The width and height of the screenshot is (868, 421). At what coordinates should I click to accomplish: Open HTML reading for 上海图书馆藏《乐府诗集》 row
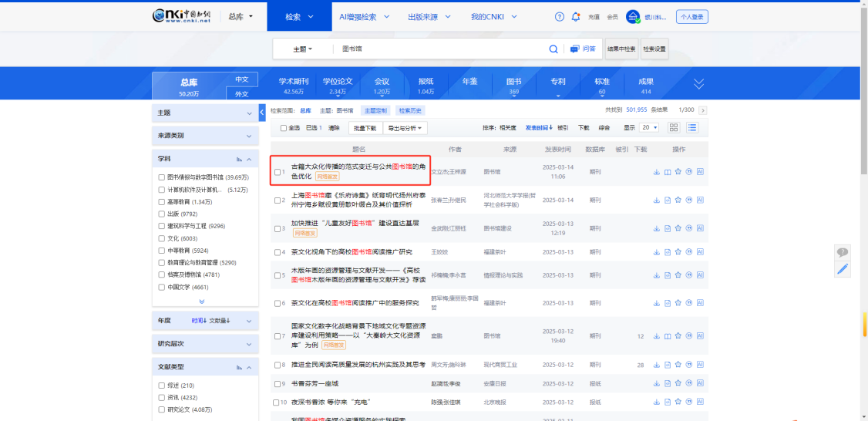pyautogui.click(x=668, y=200)
